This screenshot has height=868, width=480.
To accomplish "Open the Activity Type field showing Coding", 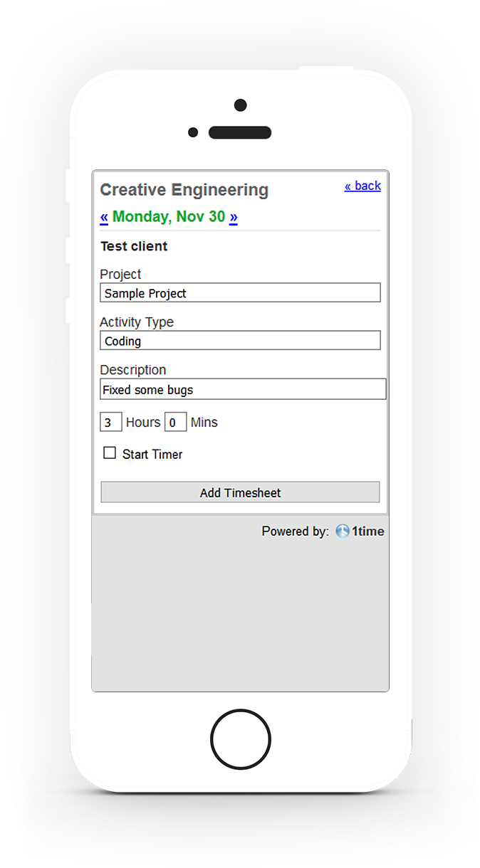I will [240, 340].
